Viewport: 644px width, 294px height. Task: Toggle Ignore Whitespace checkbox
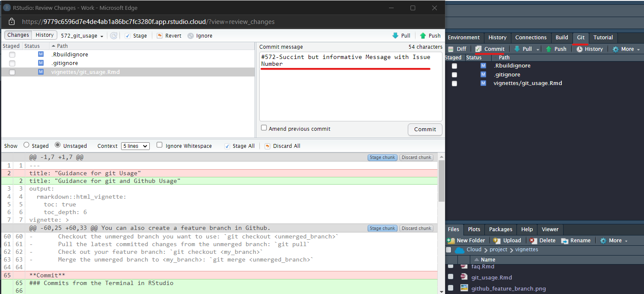pos(160,145)
